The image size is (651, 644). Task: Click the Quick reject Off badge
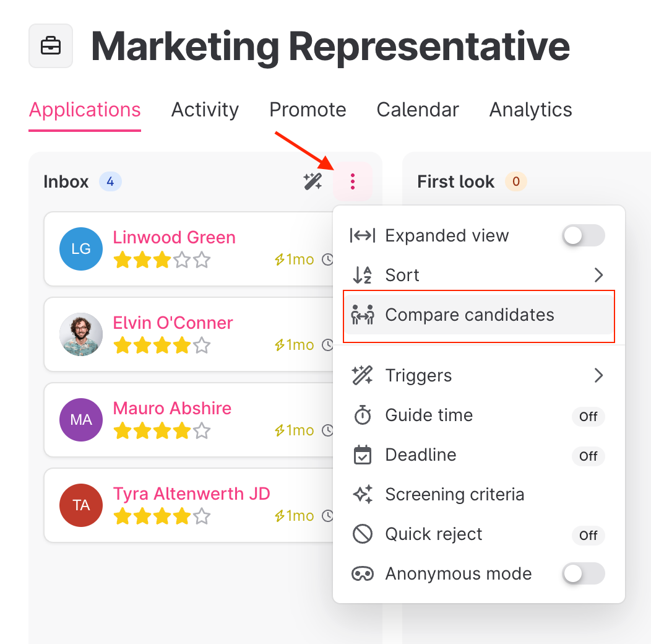tap(588, 535)
